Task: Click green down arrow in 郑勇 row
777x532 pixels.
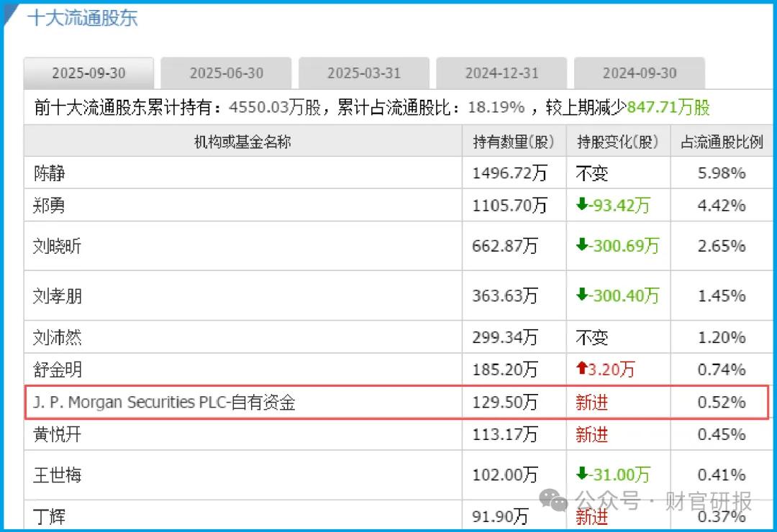Action: pos(582,206)
